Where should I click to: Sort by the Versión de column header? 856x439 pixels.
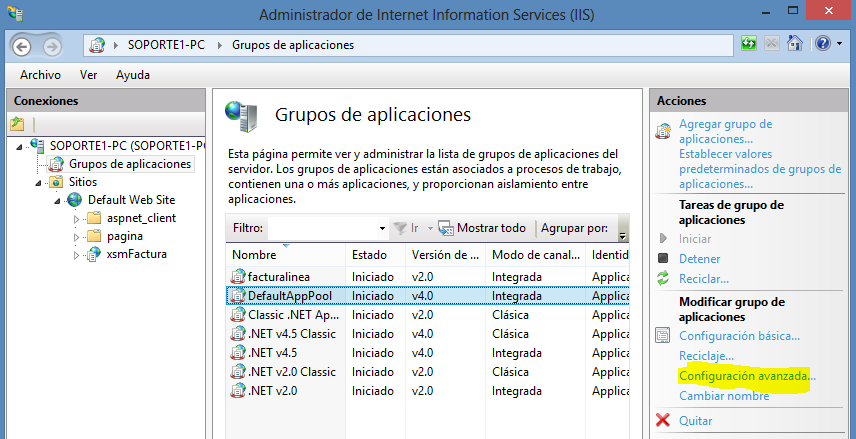point(445,255)
